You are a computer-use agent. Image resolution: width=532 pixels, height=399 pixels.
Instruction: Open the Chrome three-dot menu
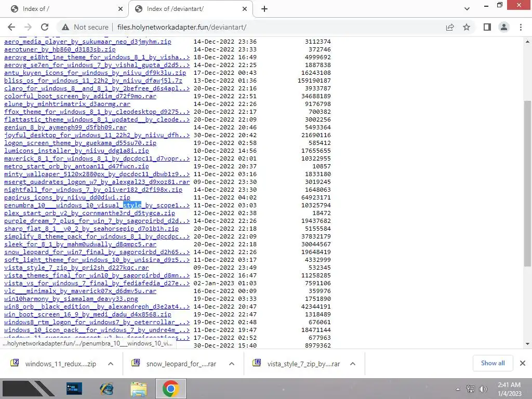tap(521, 27)
